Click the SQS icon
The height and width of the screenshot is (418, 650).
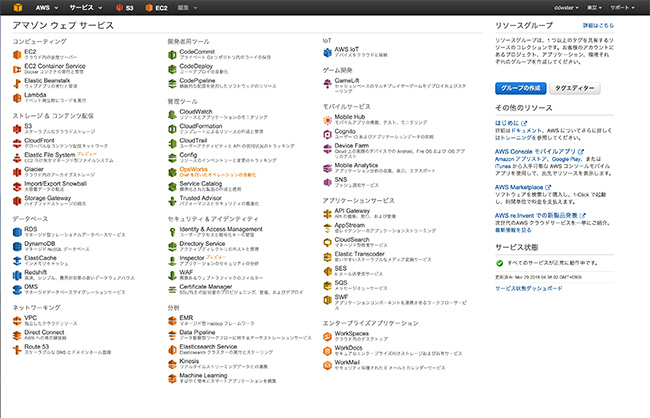[327, 285]
